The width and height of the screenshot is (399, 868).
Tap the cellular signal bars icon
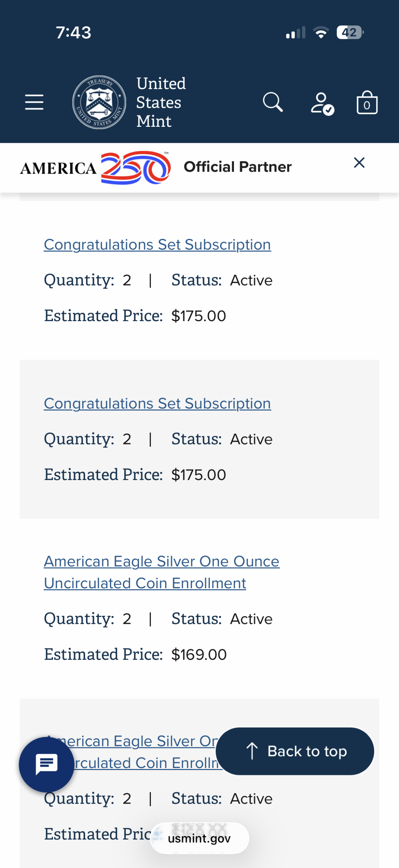click(x=296, y=33)
